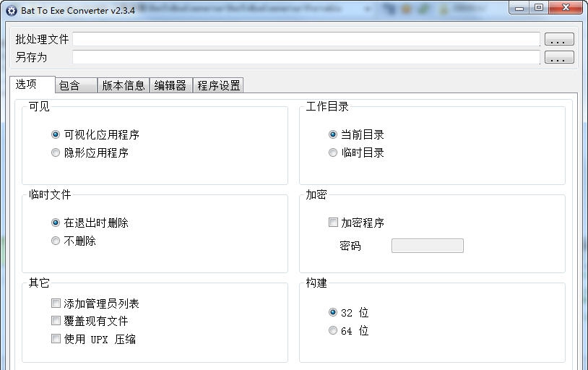Click the 其它 group label
The width and height of the screenshot is (588, 370).
tap(39, 283)
